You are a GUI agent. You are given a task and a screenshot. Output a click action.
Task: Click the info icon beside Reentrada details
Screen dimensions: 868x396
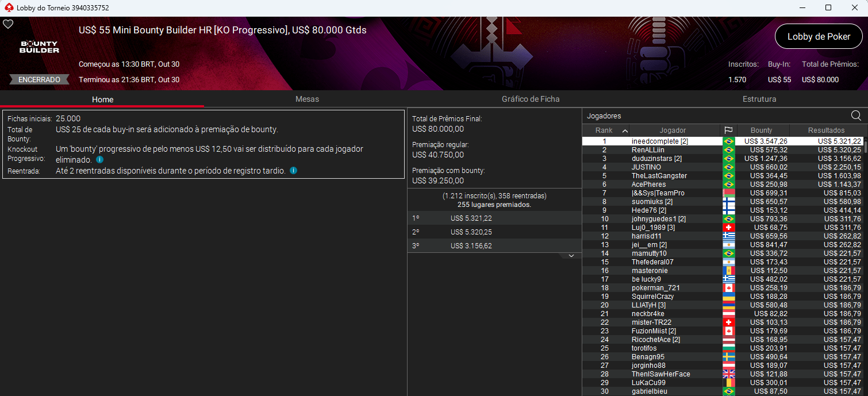coord(293,170)
